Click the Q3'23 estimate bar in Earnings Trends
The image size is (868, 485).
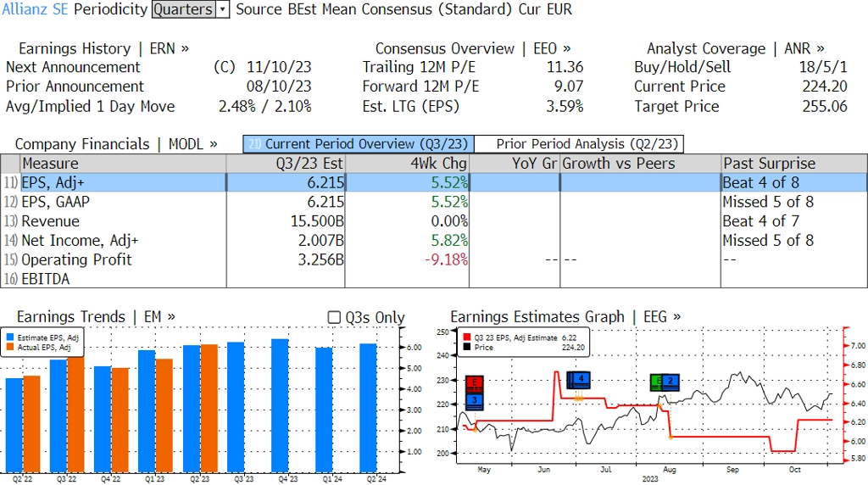point(236,408)
